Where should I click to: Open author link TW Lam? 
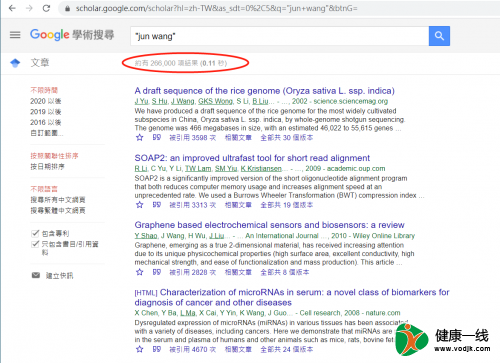pos(198,168)
